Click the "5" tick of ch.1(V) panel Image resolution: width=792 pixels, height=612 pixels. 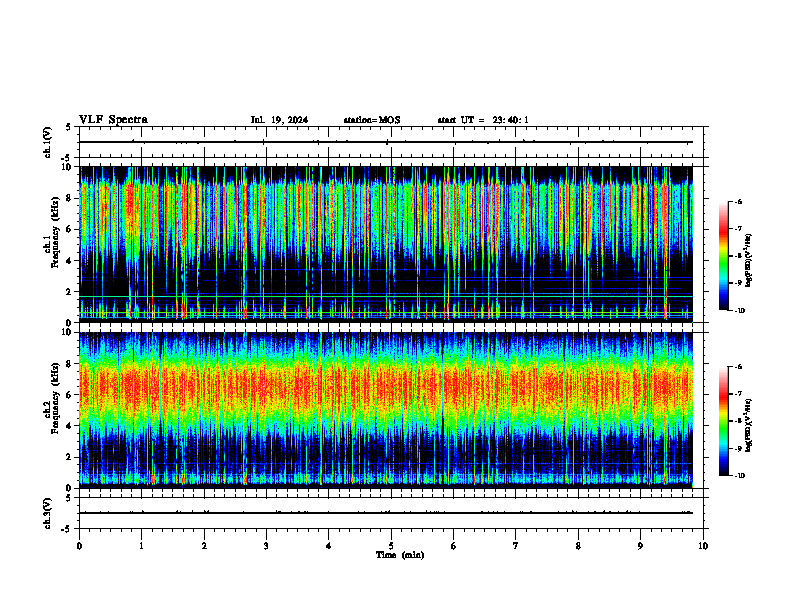click(69, 127)
